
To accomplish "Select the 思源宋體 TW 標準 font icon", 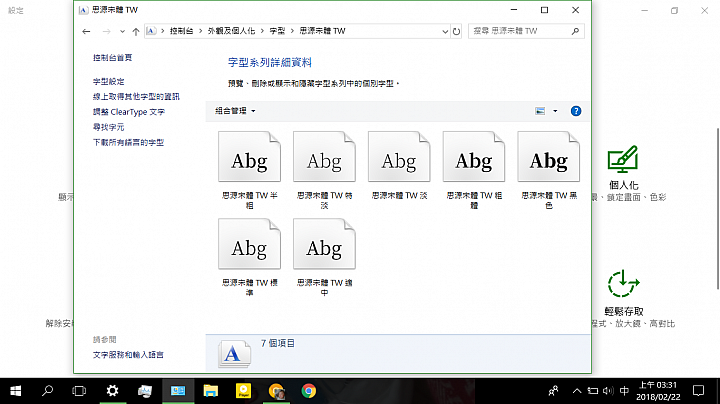I will 249,244.
